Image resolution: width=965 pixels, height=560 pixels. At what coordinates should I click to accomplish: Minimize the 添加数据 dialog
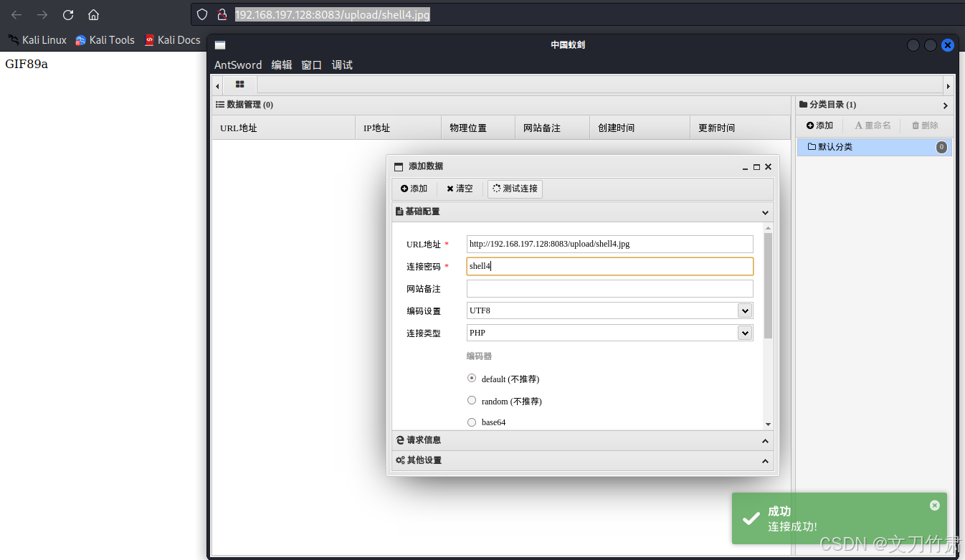(x=746, y=167)
